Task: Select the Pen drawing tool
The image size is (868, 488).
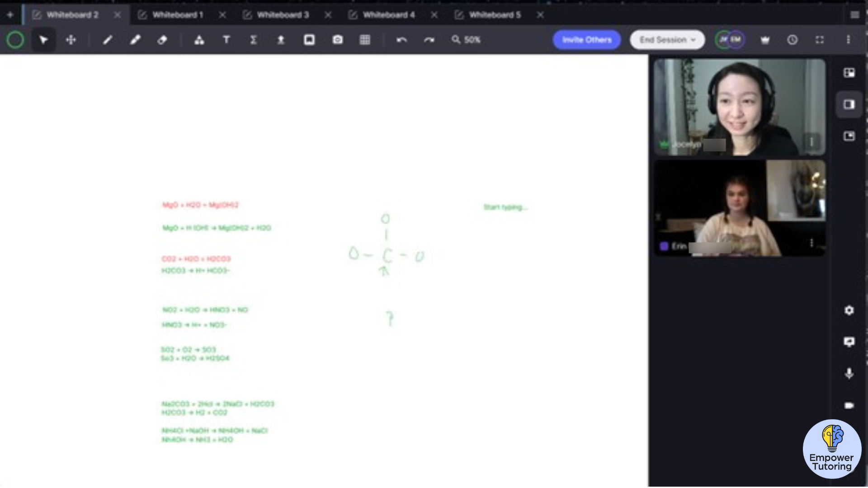Action: coord(108,40)
